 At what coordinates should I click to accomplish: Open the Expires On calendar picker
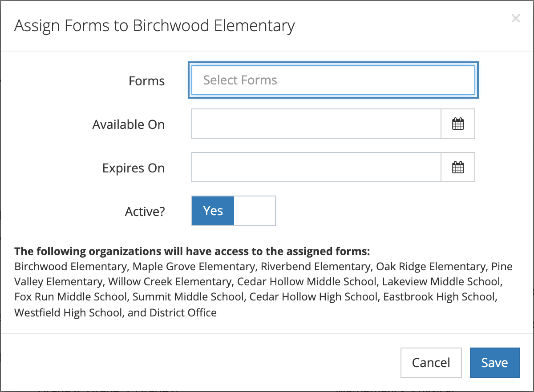[458, 167]
